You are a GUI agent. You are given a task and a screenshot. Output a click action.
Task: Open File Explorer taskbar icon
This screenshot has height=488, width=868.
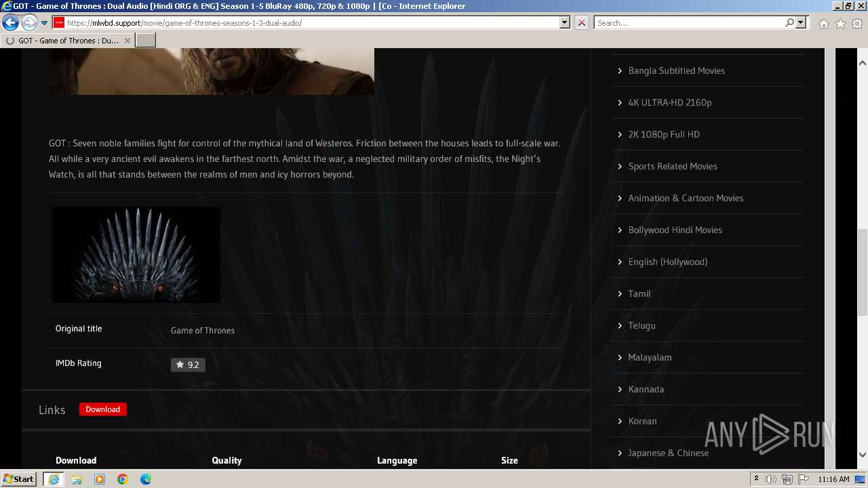77,479
